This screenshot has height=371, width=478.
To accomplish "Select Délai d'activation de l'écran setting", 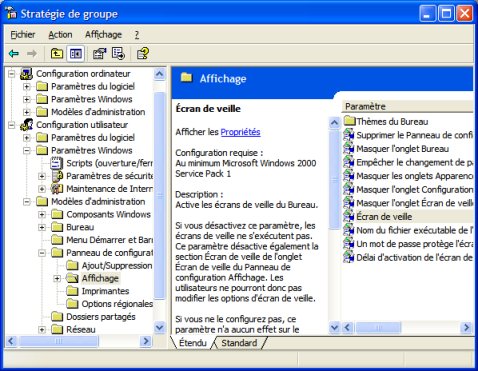I will [x=408, y=258].
